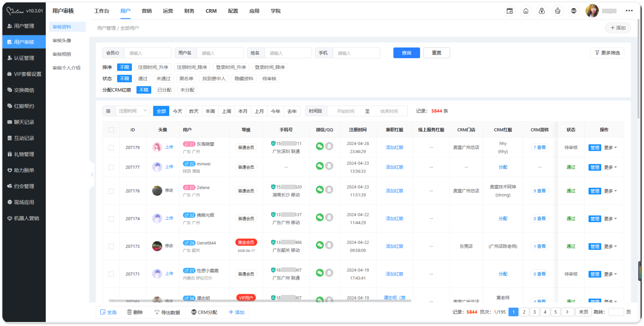Expand 更多 dropdown for user 207176

610,191
